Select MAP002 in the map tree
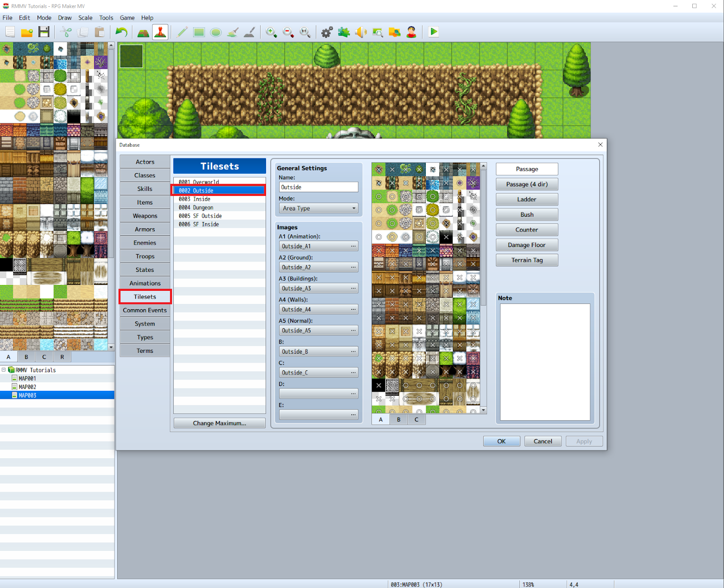This screenshot has height=588, width=724. point(27,387)
